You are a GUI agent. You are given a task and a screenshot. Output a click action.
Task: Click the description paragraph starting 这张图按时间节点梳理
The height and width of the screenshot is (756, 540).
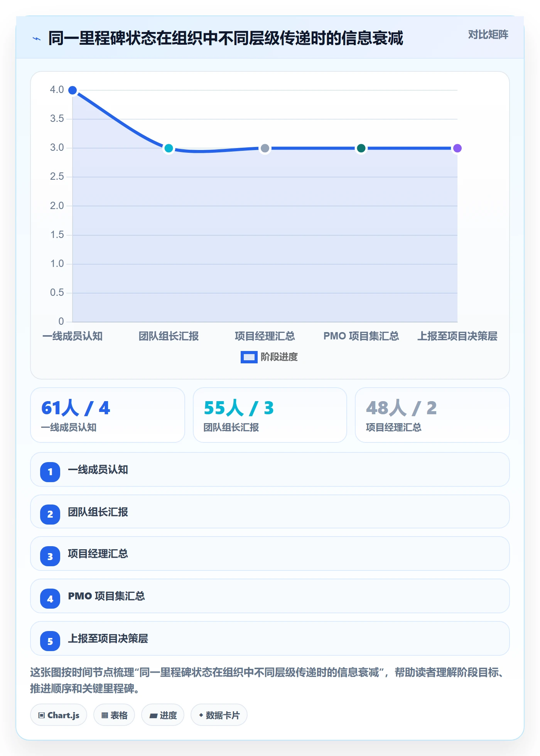[x=268, y=680]
